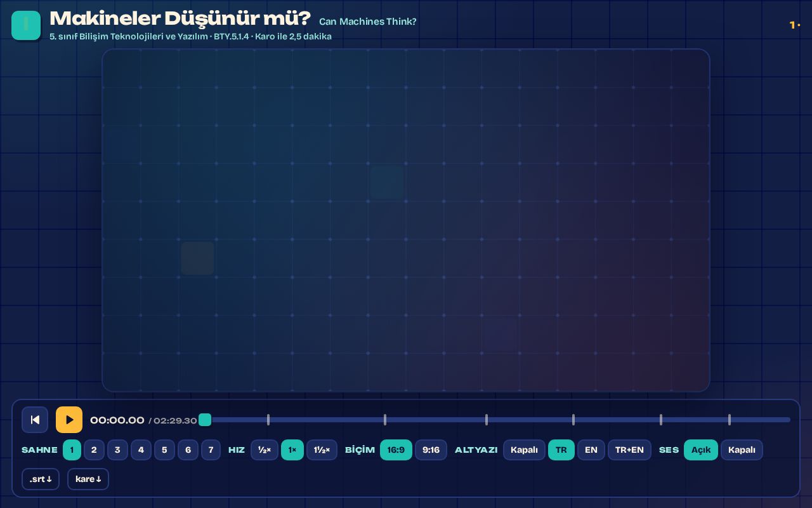812x508 pixels.
Task: Select scene 6
Action: click(188, 450)
